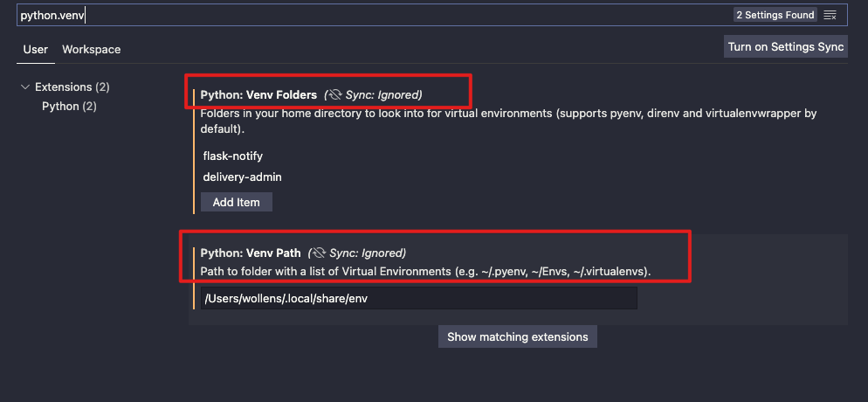This screenshot has height=402, width=868.
Task: Select Python (2) in the settings tree
Action: [68, 106]
